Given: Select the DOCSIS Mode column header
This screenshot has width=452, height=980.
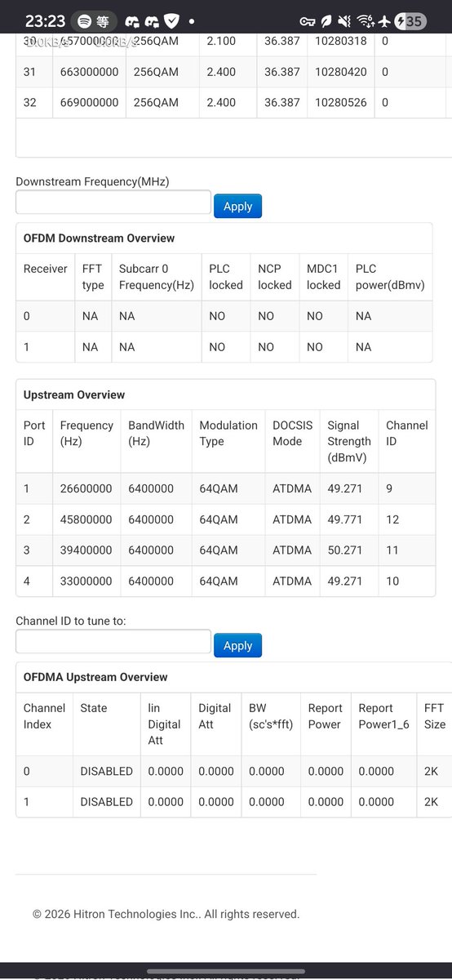Looking at the screenshot, I should (x=292, y=434).
